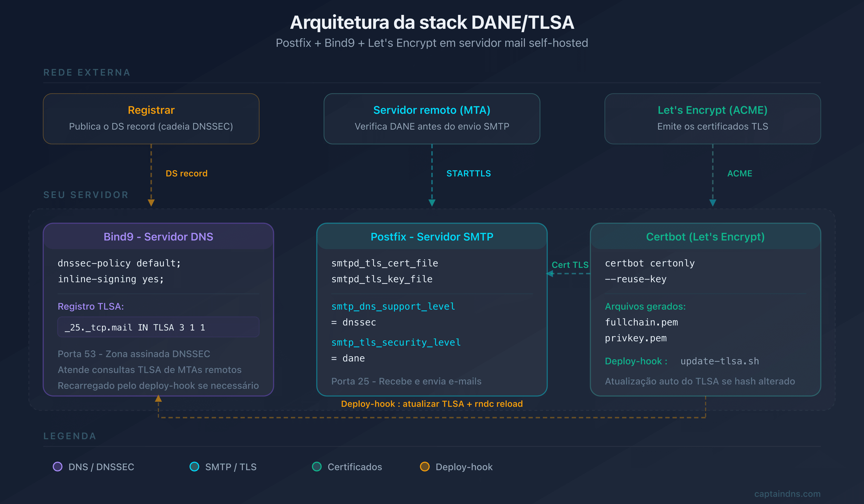Click the '= dane' value
Screen dimensions: 864x504
coord(348,358)
